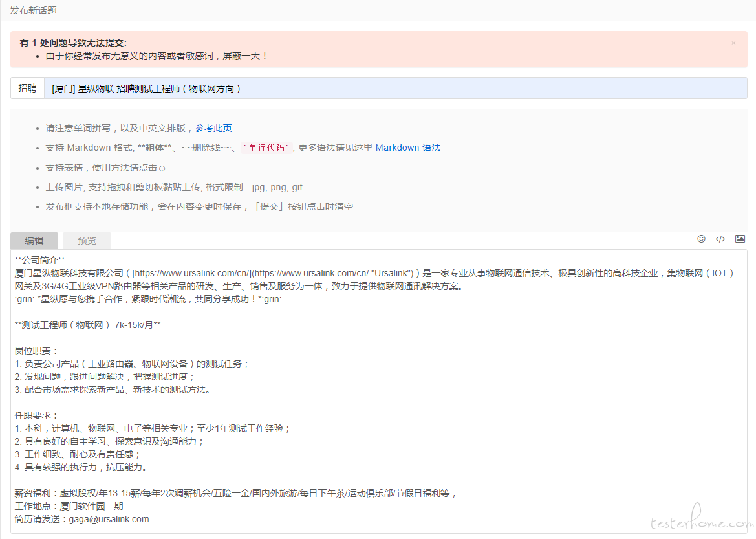The height and width of the screenshot is (539, 756).
Task: Click line 3. 配合市场需求探索新产品
Action: (x=113, y=390)
